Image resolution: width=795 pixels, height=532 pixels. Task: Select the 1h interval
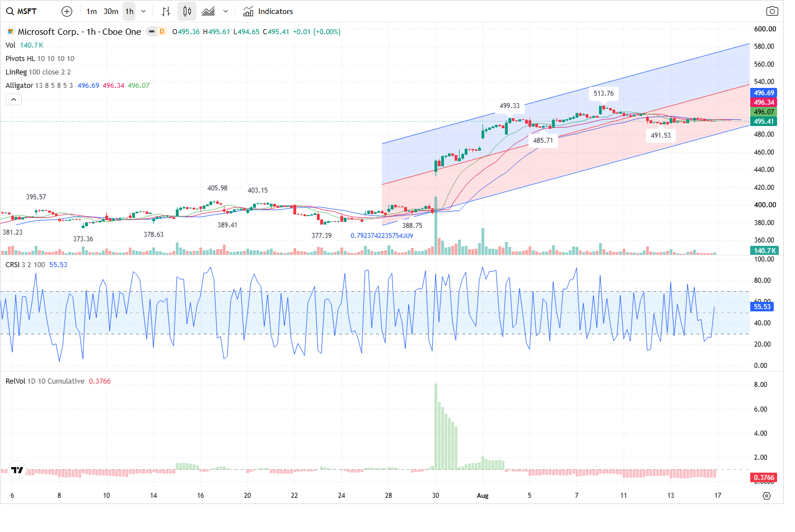(x=129, y=11)
